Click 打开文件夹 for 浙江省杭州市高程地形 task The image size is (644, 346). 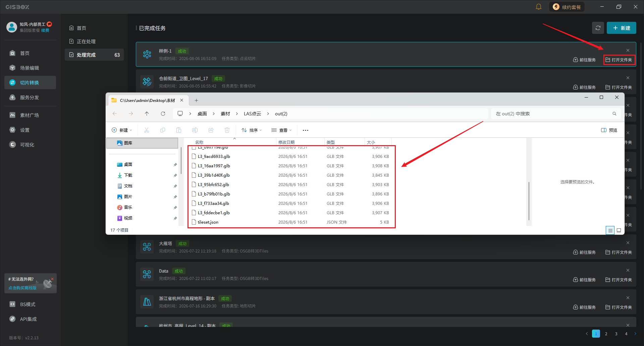pyautogui.click(x=619, y=307)
